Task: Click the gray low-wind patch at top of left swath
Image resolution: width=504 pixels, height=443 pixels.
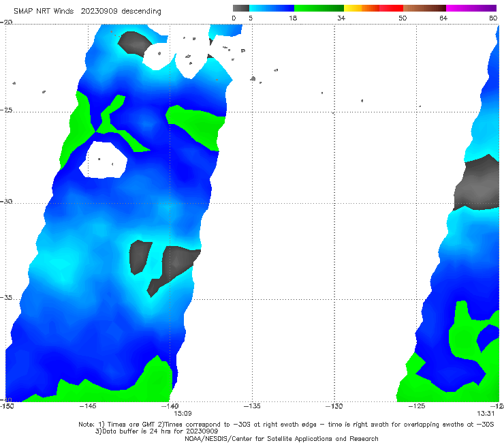Action: (x=134, y=44)
